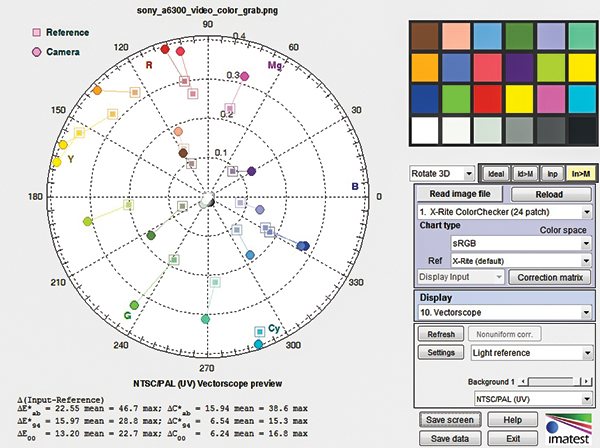Adjust the Background slider thumb

[x=577, y=381]
